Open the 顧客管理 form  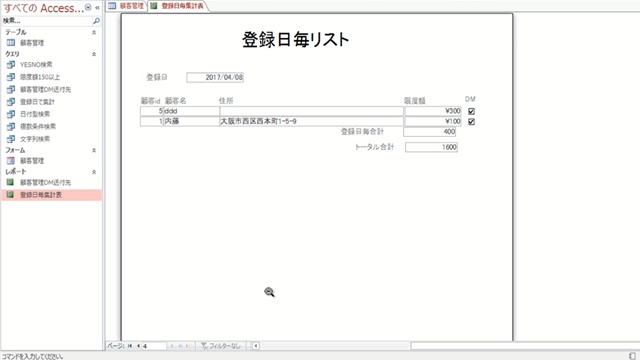pos(32,161)
